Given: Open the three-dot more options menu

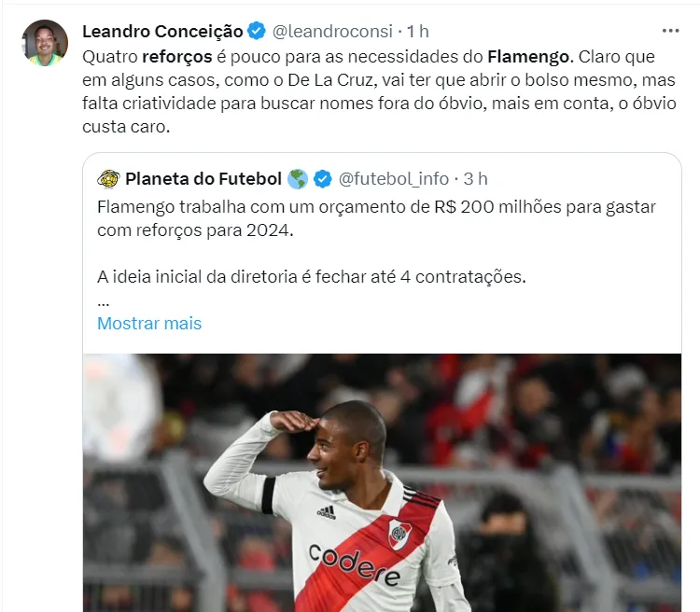Looking at the screenshot, I should pos(670,31).
